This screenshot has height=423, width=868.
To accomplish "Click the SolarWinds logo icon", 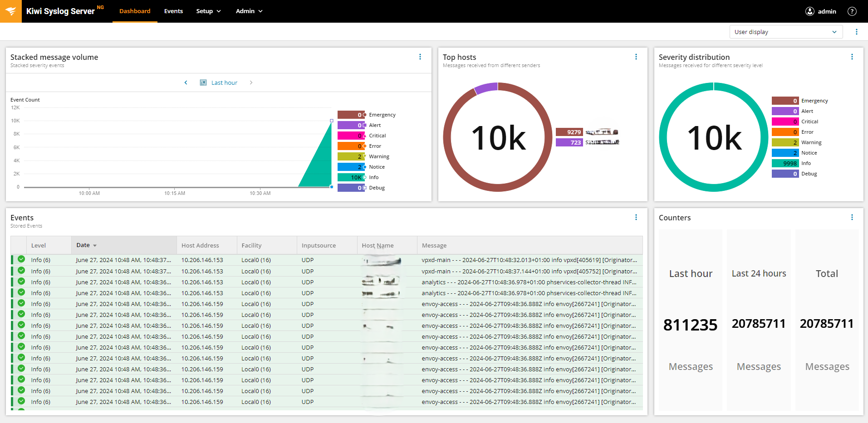I will (11, 11).
